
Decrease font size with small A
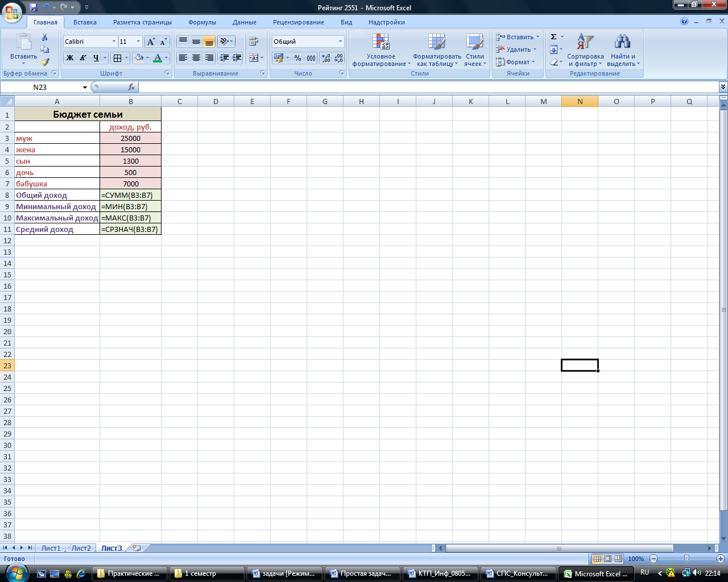163,41
